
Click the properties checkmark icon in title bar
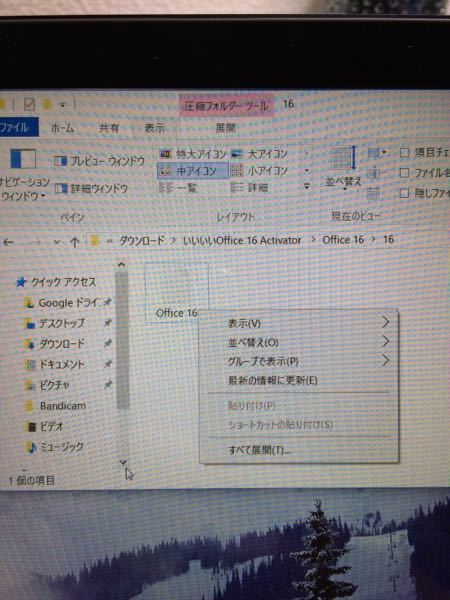[x=29, y=104]
